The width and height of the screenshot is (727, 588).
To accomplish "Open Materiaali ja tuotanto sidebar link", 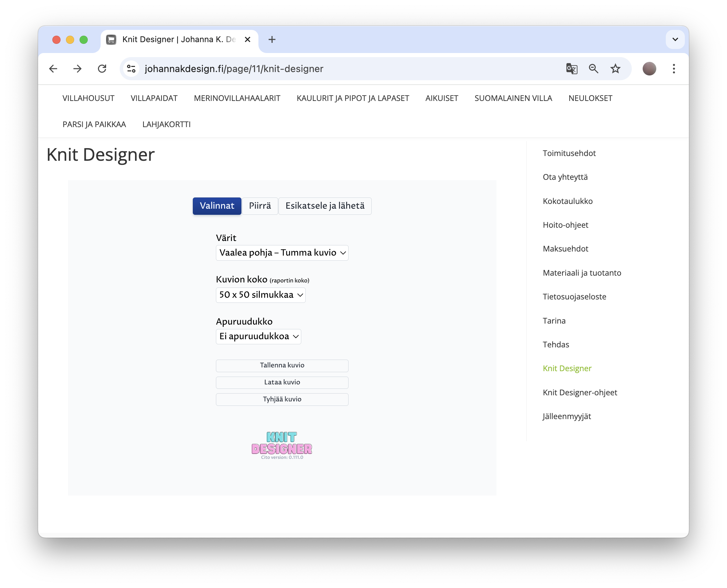I will click(x=582, y=273).
